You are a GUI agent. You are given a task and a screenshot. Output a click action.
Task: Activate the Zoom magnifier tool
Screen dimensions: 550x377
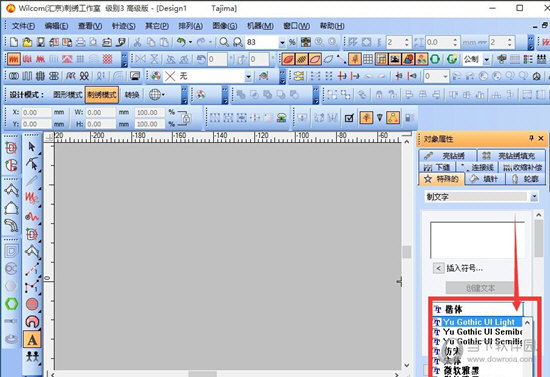[x=224, y=42]
